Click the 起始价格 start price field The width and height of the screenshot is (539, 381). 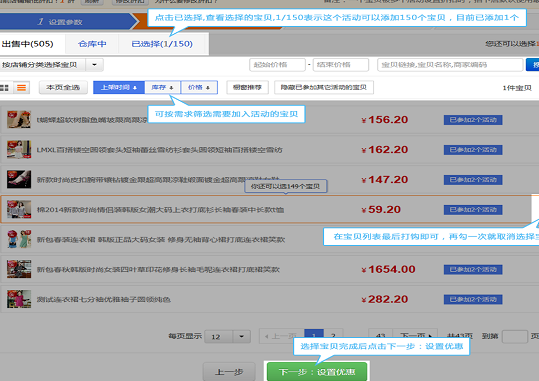click(x=277, y=65)
